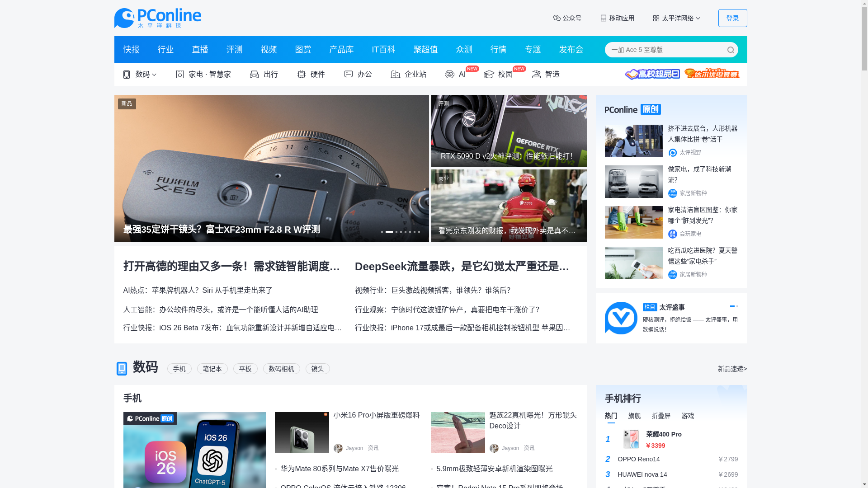Open the 企业站 category

(x=409, y=75)
